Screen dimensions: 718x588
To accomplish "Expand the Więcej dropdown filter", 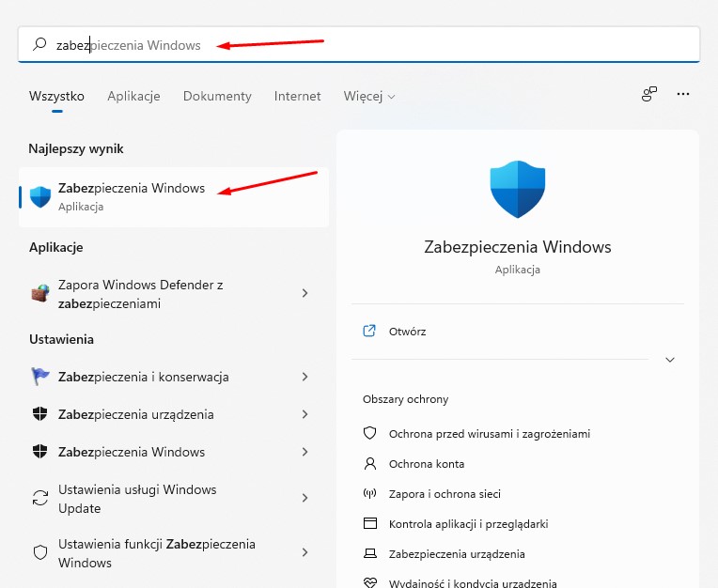I will pyautogui.click(x=368, y=96).
